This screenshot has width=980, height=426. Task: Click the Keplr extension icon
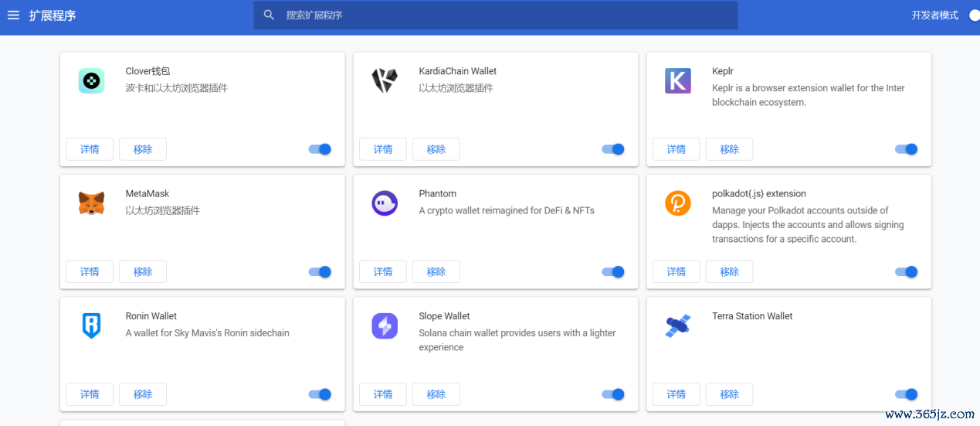pyautogui.click(x=678, y=80)
